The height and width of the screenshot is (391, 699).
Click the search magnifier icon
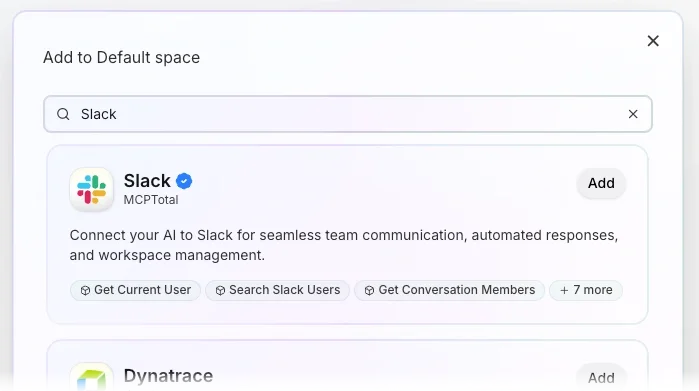[x=63, y=114]
